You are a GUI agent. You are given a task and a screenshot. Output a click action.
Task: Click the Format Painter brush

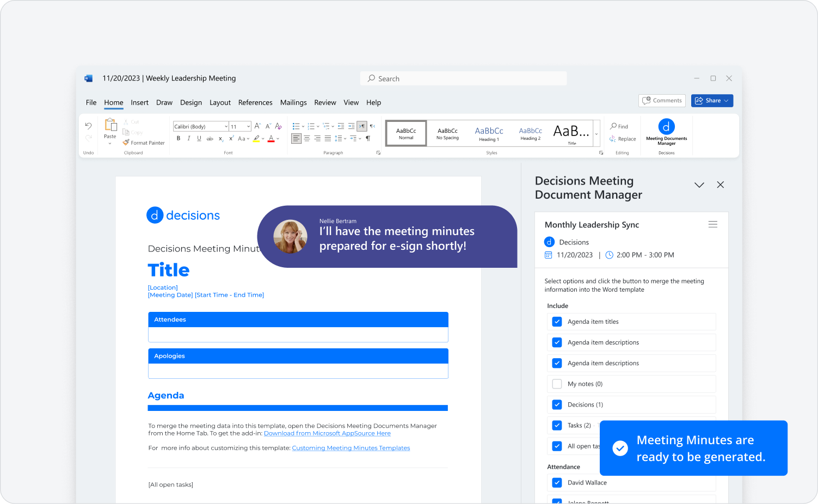click(126, 143)
